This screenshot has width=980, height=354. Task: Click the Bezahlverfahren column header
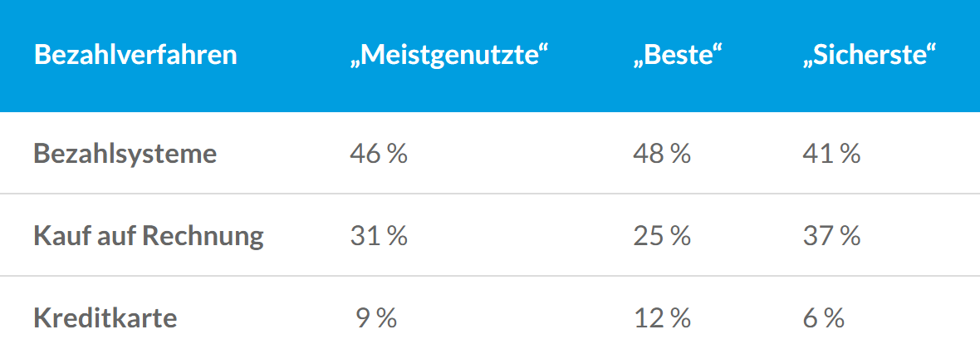[x=135, y=55]
